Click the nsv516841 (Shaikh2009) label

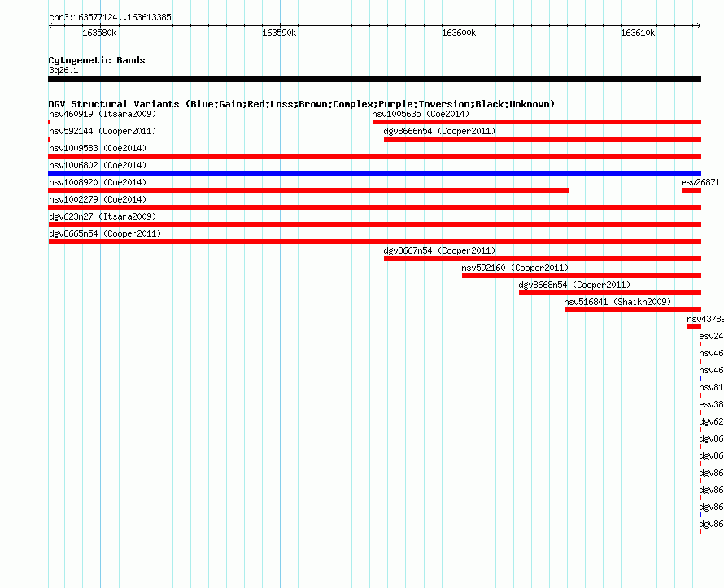point(617,302)
